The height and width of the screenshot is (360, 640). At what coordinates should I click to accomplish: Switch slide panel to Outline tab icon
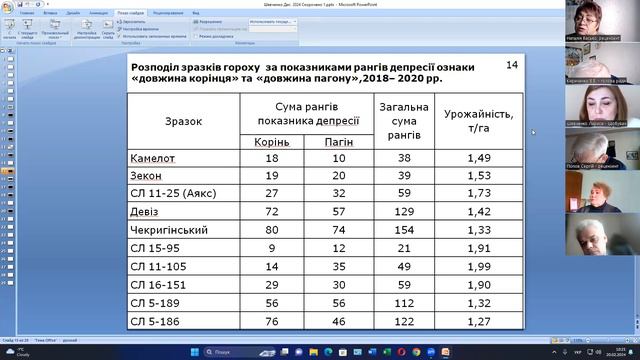pos(10,51)
